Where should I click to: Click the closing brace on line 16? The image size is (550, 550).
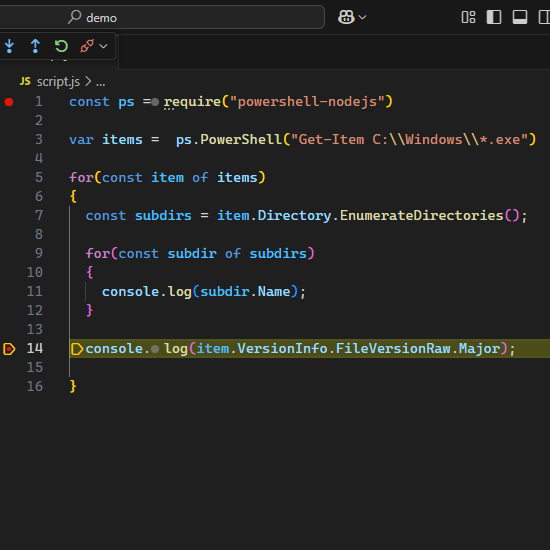73,386
